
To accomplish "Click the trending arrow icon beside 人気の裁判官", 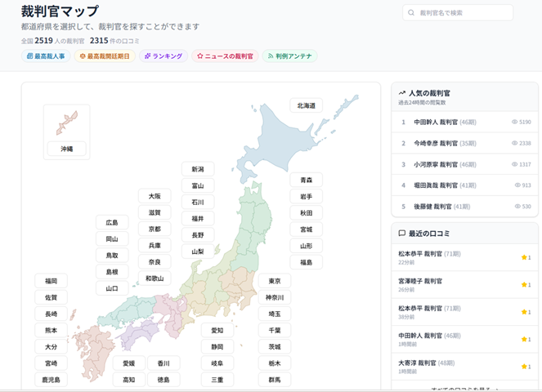I will coord(401,93).
